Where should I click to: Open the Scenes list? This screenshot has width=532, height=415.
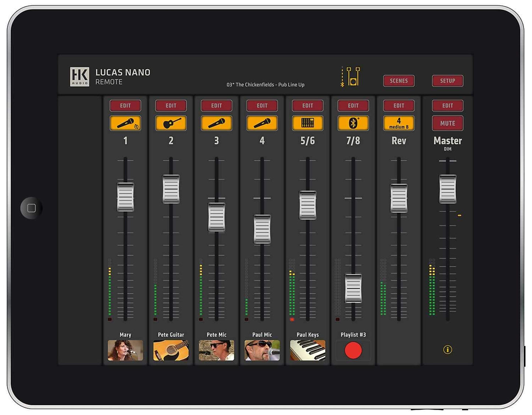(x=399, y=81)
